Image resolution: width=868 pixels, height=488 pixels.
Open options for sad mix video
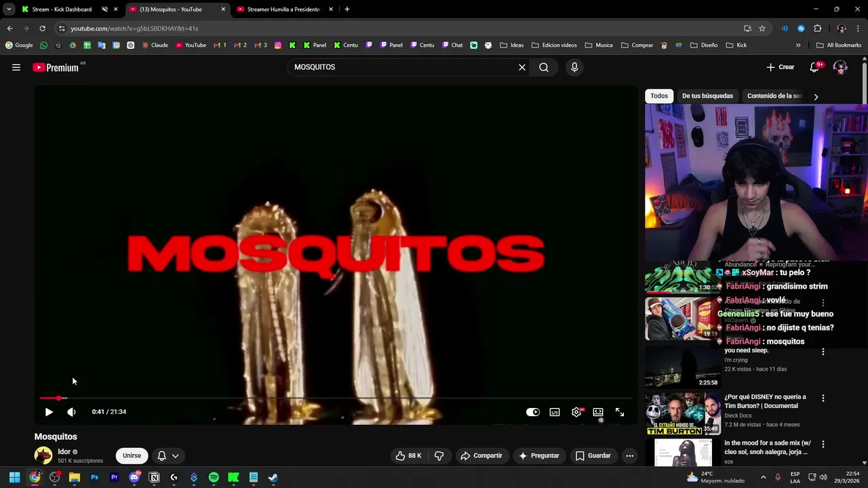[823, 444]
